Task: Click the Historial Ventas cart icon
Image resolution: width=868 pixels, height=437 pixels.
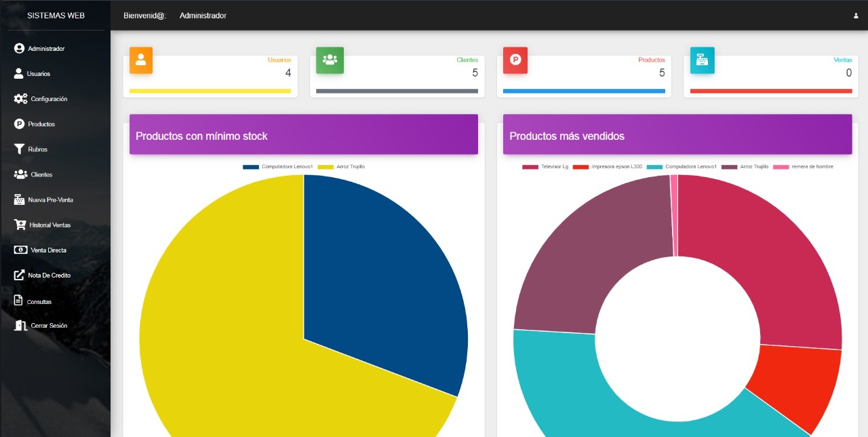Action: click(19, 225)
